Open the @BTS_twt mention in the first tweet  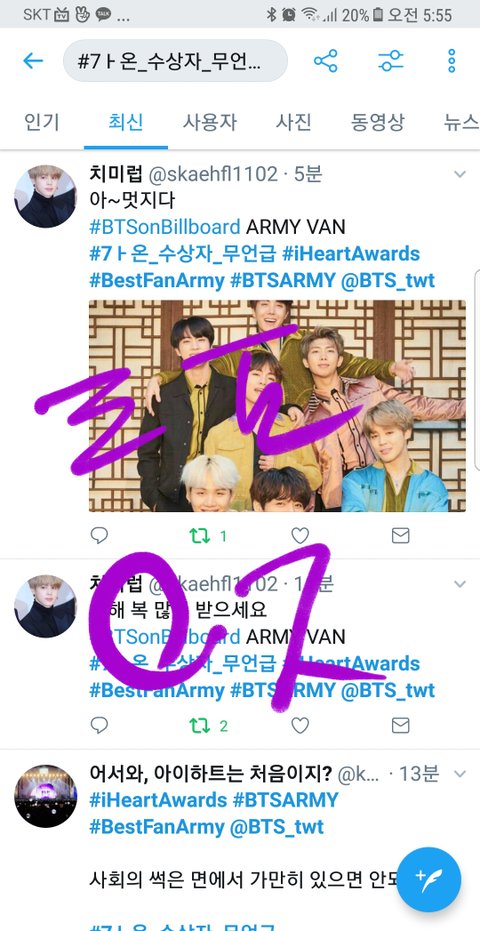(388, 280)
